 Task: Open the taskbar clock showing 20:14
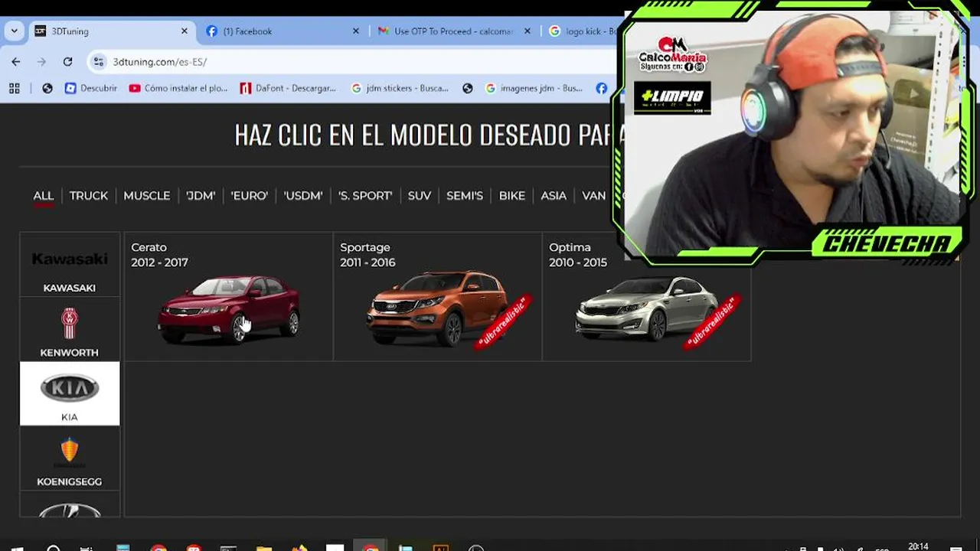click(918, 547)
